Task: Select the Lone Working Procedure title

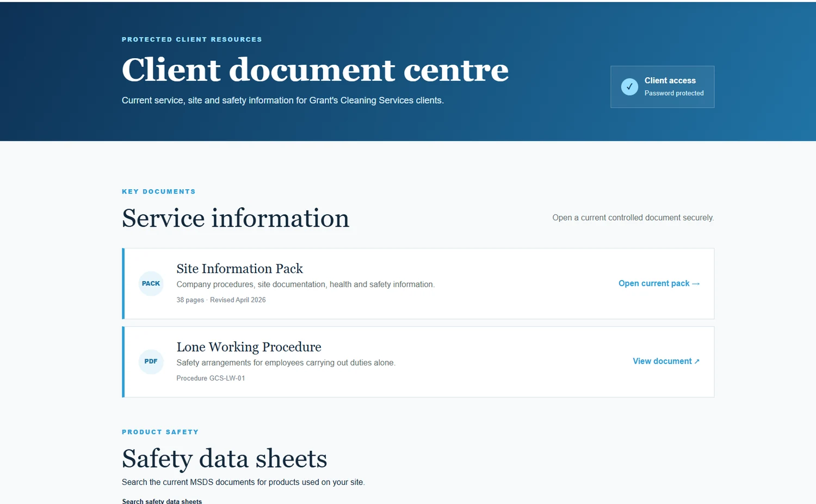Action: (249, 347)
